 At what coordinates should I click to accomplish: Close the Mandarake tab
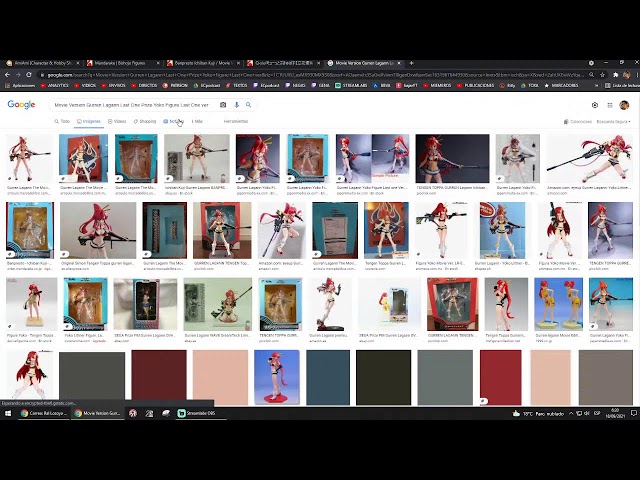point(158,63)
